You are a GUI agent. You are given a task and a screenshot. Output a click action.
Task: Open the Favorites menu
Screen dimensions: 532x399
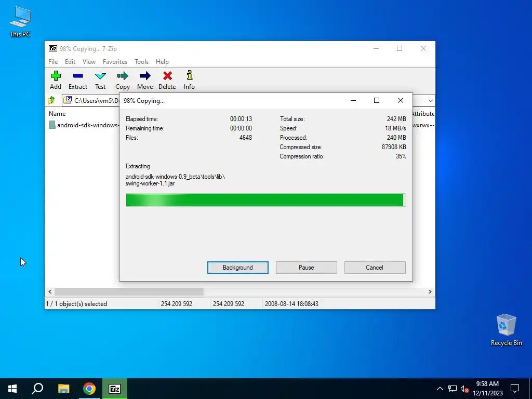(115, 62)
